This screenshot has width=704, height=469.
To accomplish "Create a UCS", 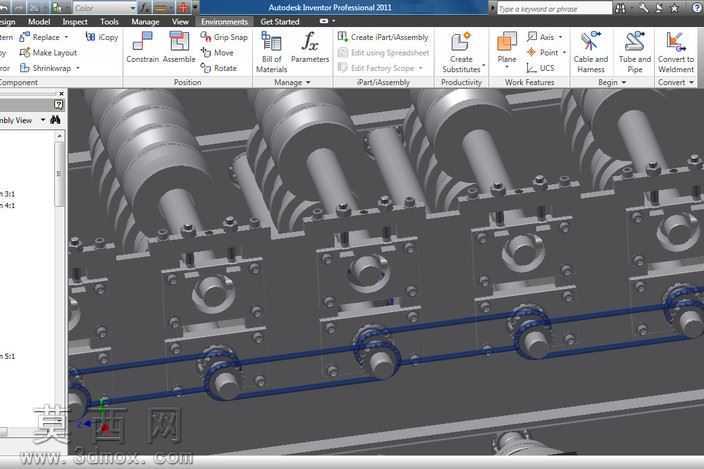I will pos(541,68).
